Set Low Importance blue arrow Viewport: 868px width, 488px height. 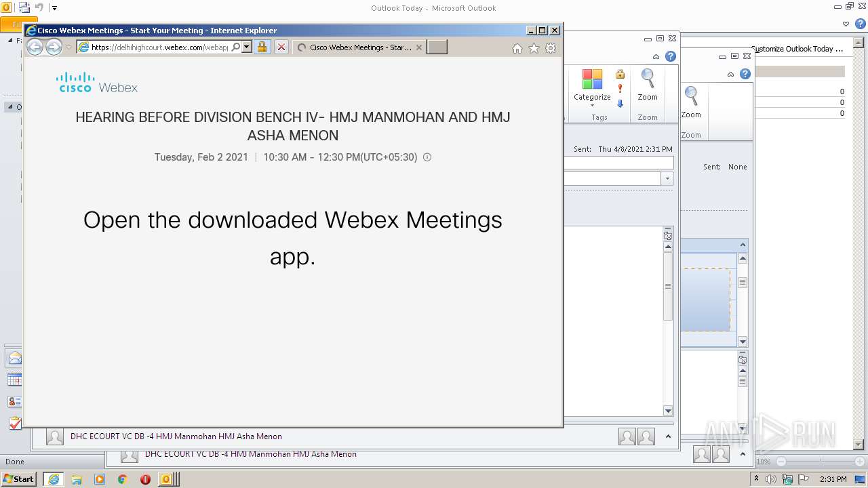point(620,104)
